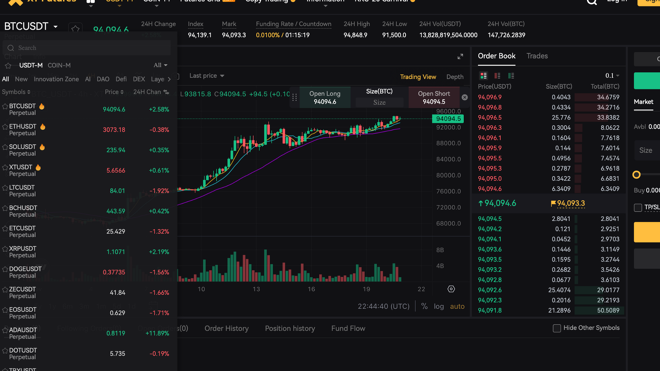The height and width of the screenshot is (371, 660).
Task: Click the mark price flag icon
Action: coord(553,203)
